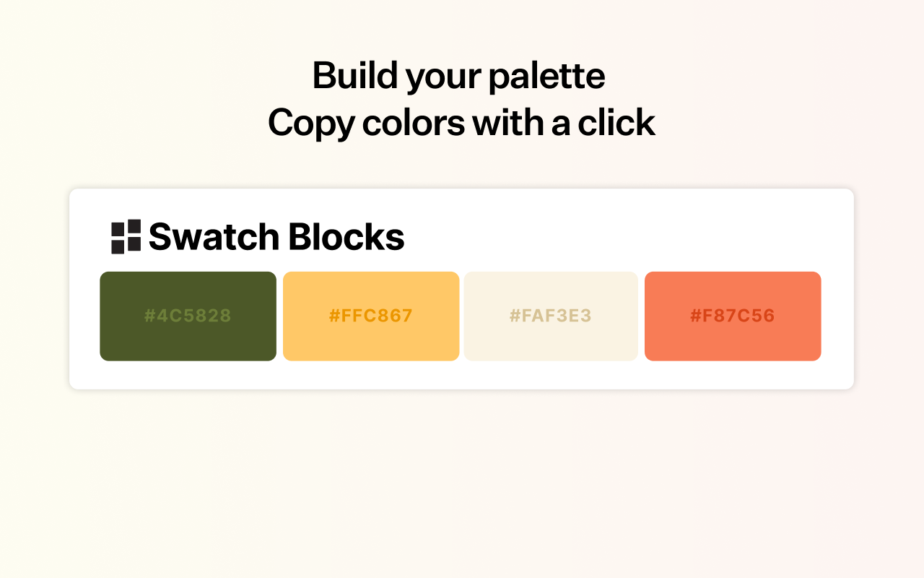Copy the olive green #4C5828 swatch
924x578 pixels.
(188, 316)
